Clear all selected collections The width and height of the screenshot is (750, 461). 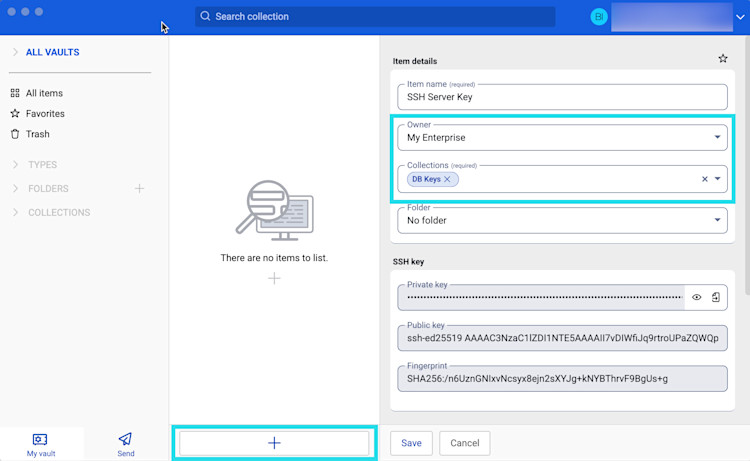704,179
